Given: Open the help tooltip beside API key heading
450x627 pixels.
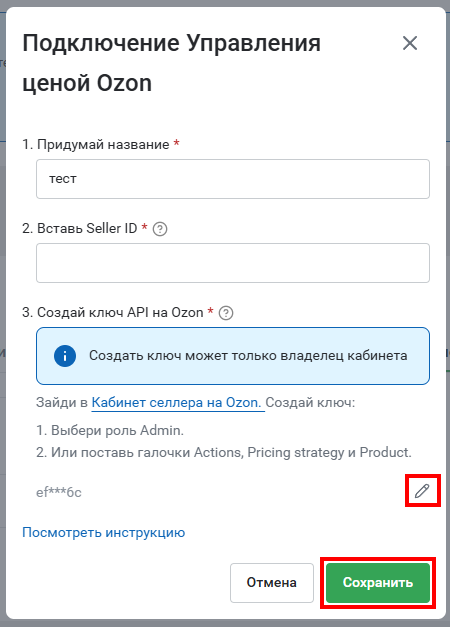Looking at the screenshot, I should pos(226,313).
